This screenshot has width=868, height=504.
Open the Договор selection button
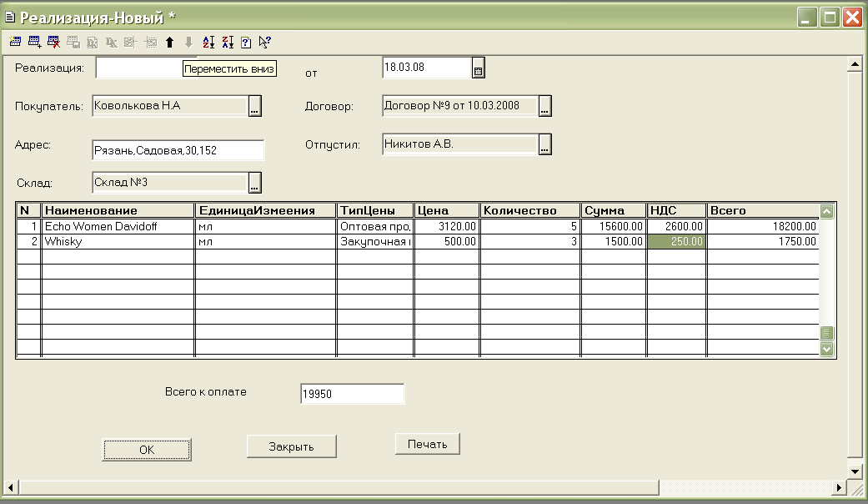545,106
